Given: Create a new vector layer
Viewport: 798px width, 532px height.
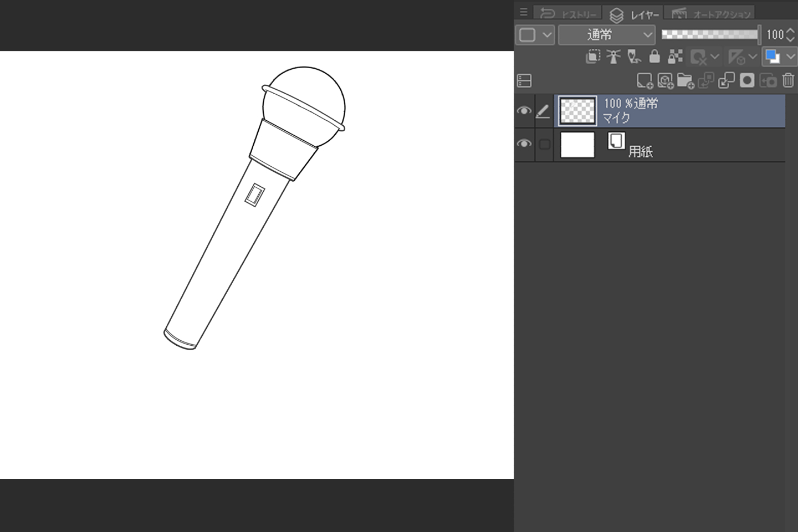Looking at the screenshot, I should point(665,81).
